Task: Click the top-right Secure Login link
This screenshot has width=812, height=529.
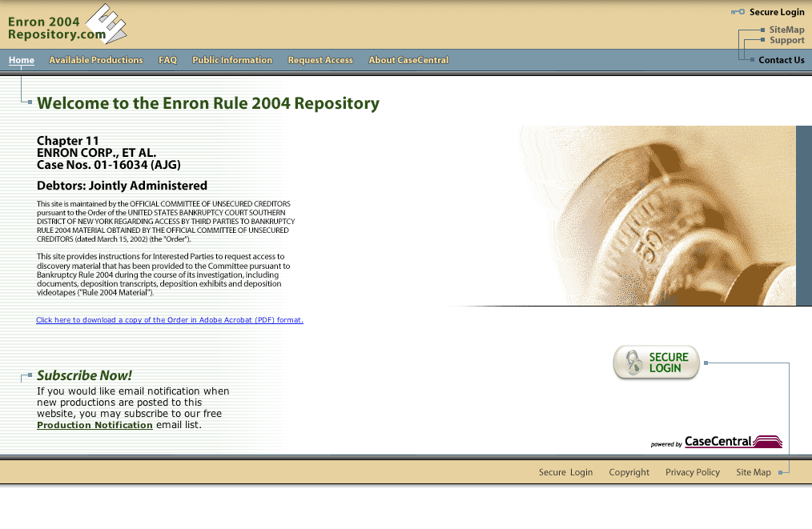Action: [x=777, y=12]
